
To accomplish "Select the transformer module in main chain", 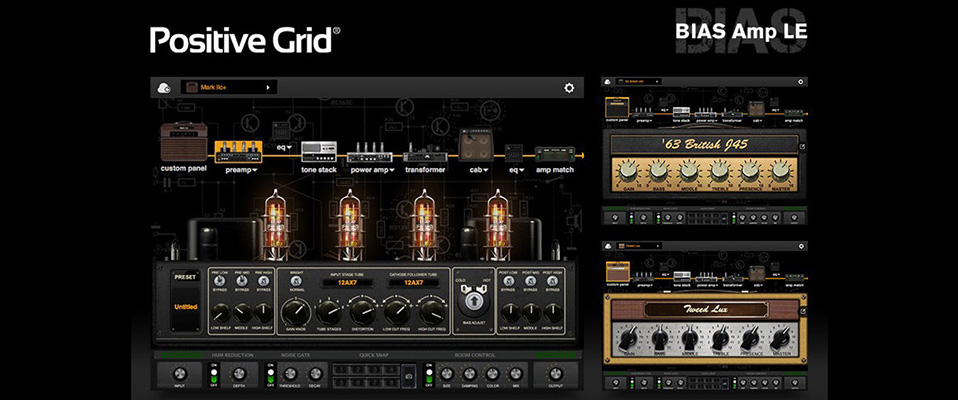I will [x=425, y=153].
